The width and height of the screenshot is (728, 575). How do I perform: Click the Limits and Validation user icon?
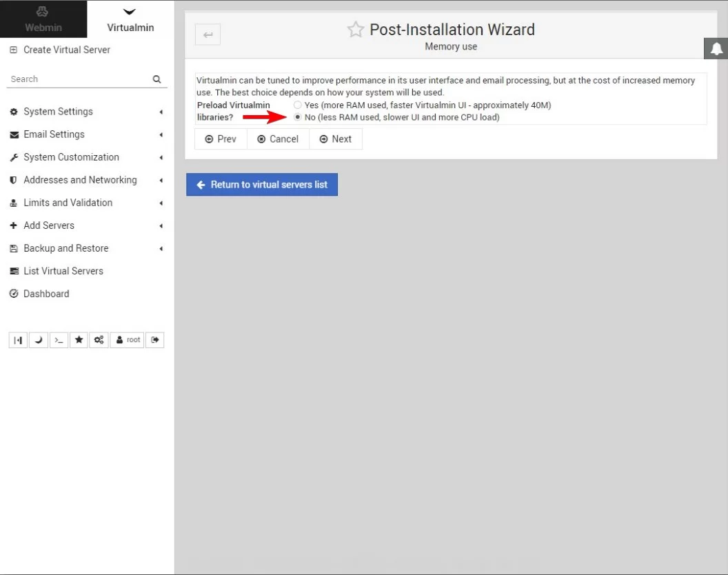click(x=14, y=203)
